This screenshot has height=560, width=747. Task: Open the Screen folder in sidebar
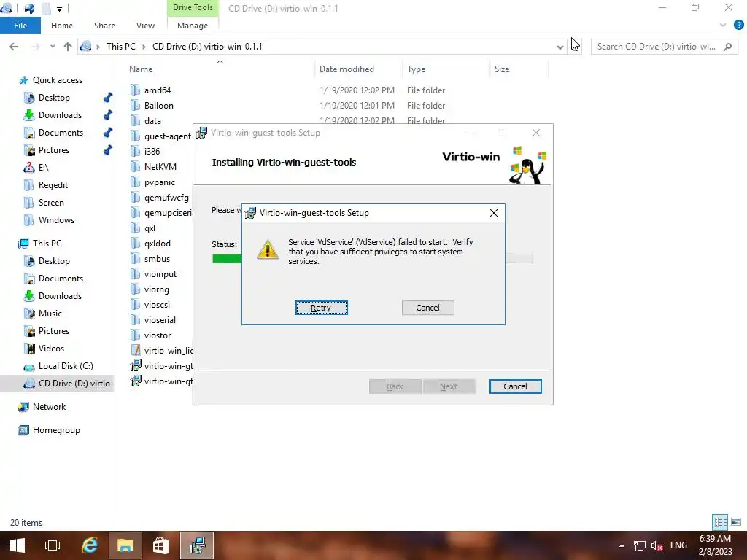(x=51, y=203)
